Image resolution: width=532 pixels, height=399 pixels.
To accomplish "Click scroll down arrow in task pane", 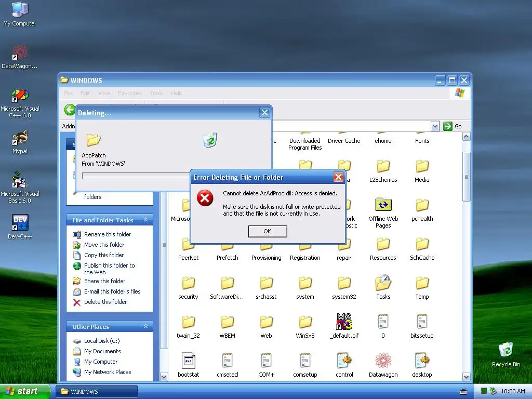I will (x=164, y=377).
